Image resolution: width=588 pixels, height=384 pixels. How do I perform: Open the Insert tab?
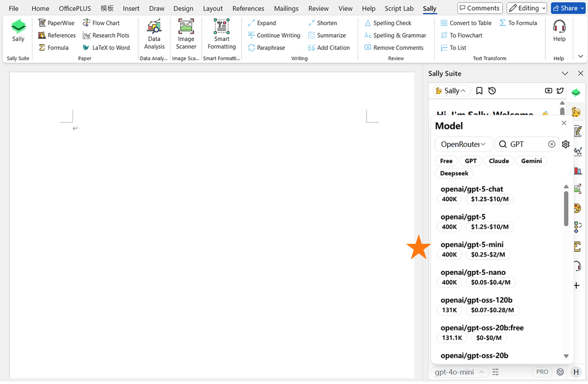coord(131,8)
